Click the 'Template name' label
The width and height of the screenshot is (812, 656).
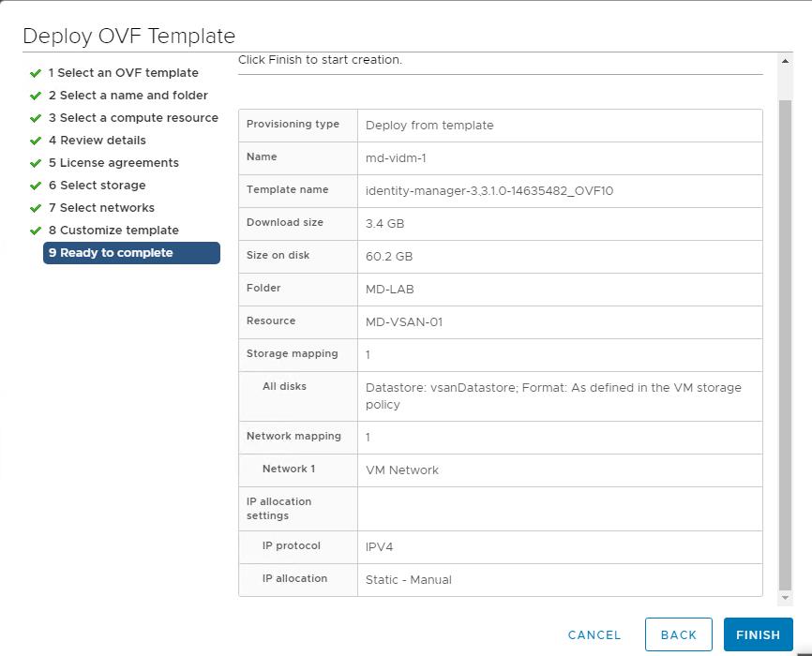(288, 189)
